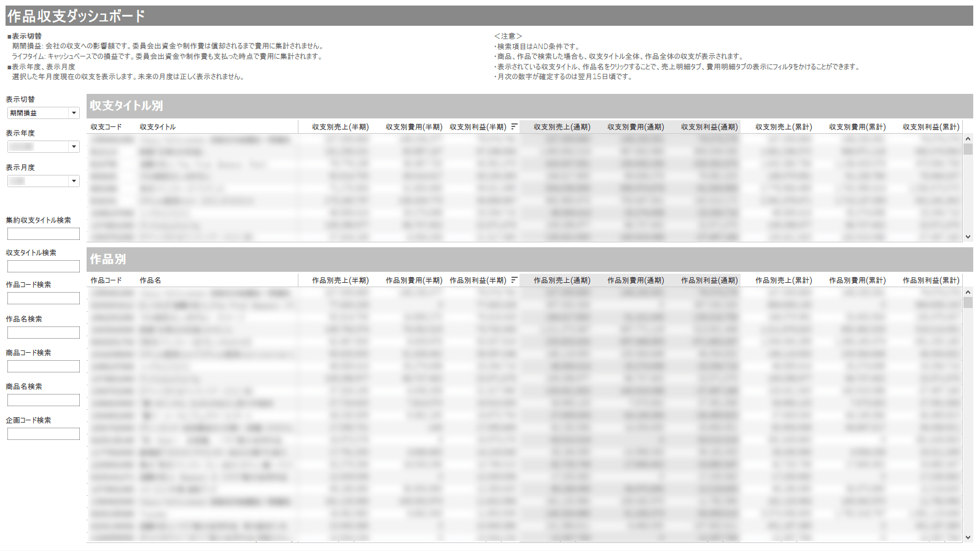Select the 商品コード検索 input box
This screenshot has width=980, height=551.
click(x=44, y=366)
